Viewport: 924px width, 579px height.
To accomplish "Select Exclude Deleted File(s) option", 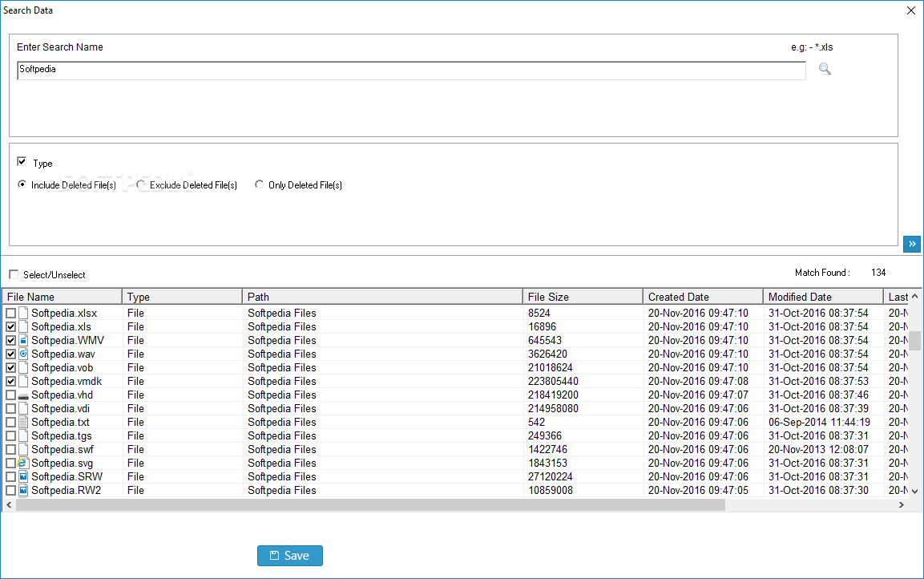I will 141,184.
